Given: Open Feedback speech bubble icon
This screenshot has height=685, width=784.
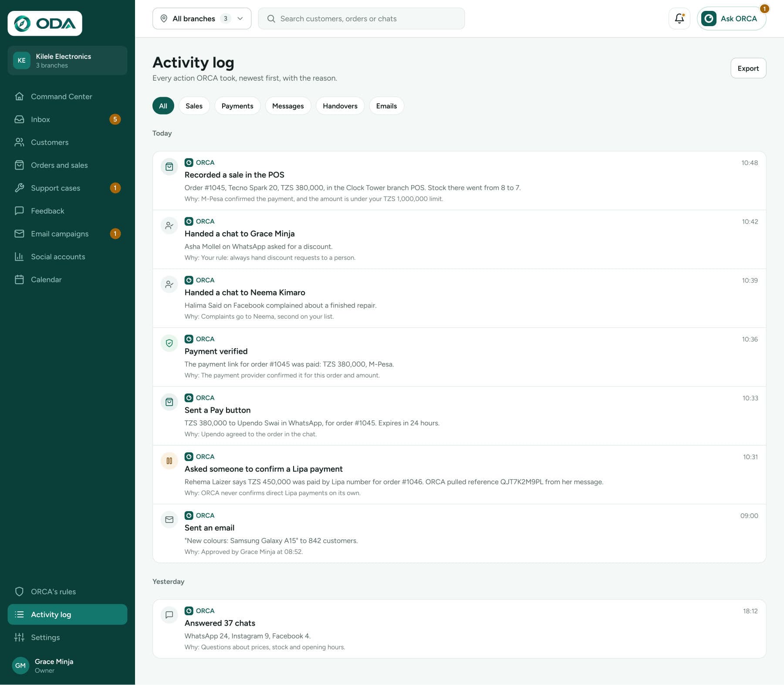Looking at the screenshot, I should coord(19,211).
